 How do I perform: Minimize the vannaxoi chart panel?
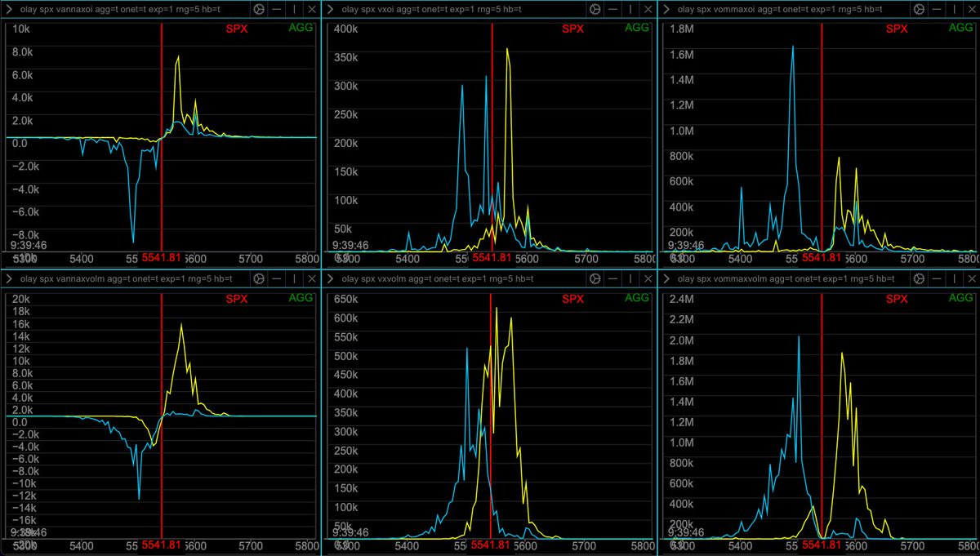277,10
